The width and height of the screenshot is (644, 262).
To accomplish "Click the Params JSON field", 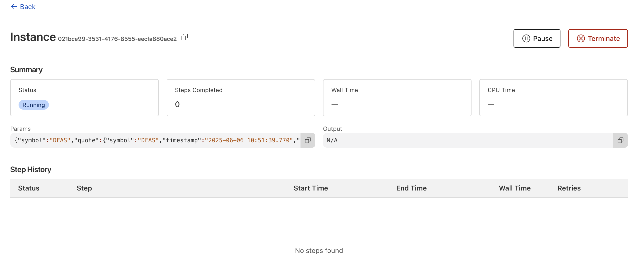I will click(x=155, y=140).
